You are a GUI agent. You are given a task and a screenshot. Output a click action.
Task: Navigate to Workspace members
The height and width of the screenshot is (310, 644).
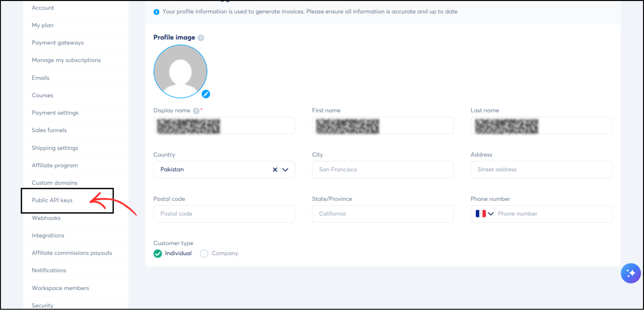click(60, 288)
